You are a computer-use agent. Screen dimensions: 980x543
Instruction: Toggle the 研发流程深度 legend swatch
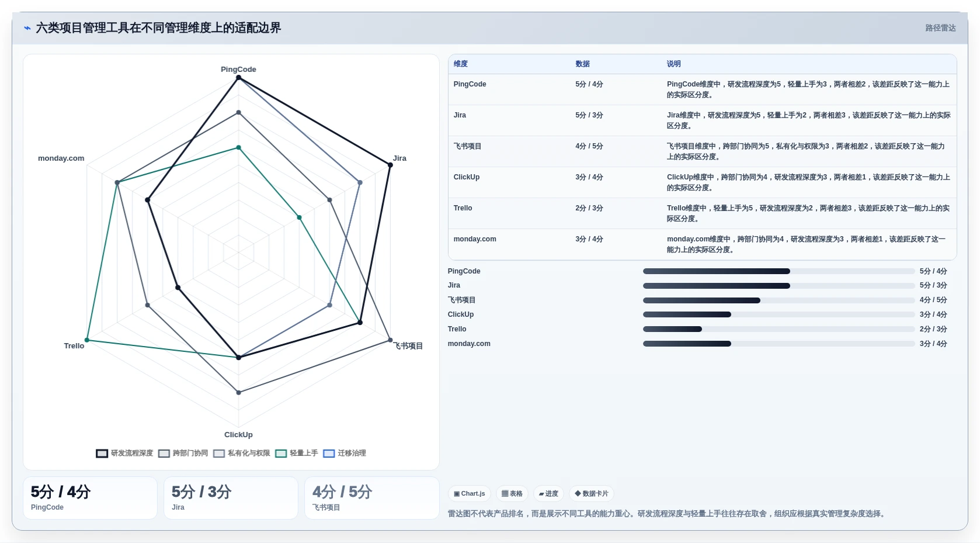click(102, 454)
